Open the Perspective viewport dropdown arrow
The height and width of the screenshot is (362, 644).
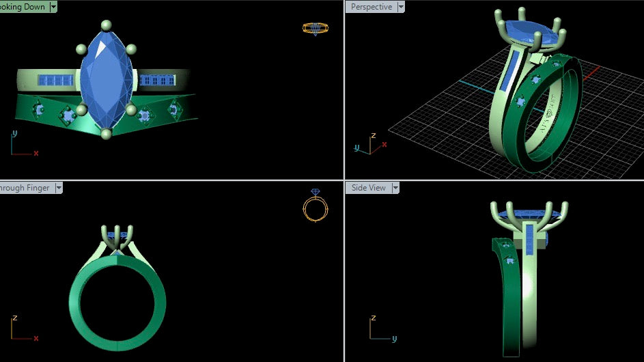(401, 7)
